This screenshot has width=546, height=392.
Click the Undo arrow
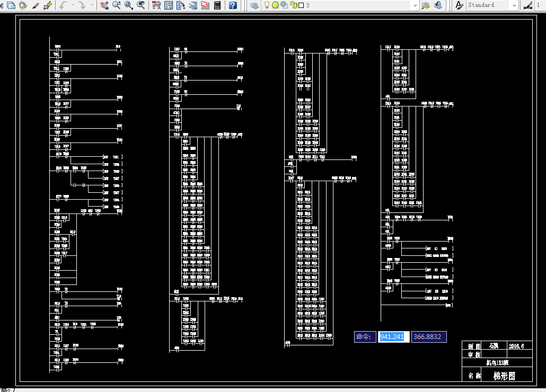tap(64, 5)
